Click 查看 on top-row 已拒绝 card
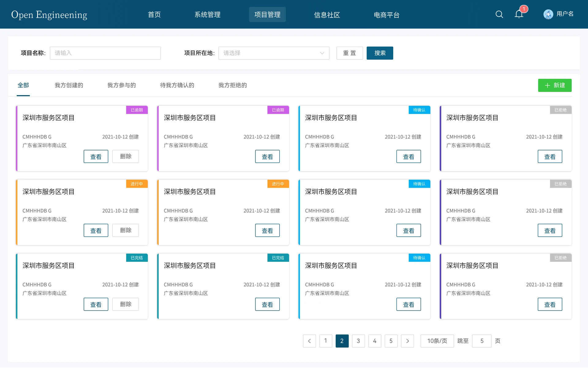This screenshot has width=588, height=370. 550,157
